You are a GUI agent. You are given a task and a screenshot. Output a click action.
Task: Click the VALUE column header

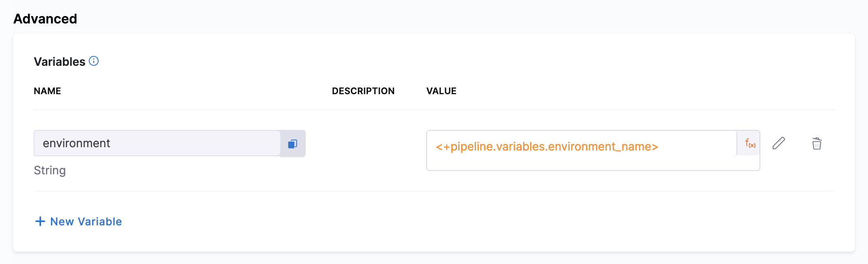coord(441,91)
